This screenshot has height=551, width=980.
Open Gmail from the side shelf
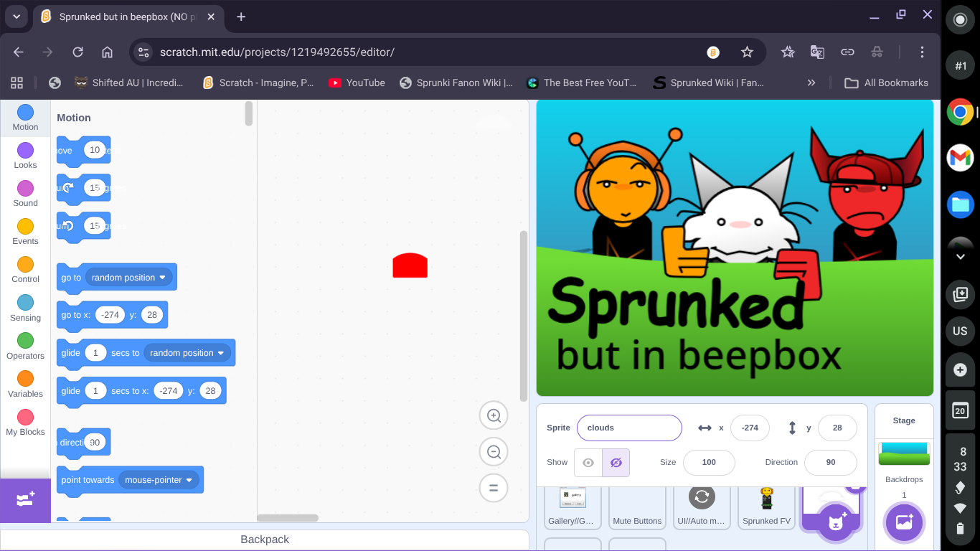[x=960, y=157]
